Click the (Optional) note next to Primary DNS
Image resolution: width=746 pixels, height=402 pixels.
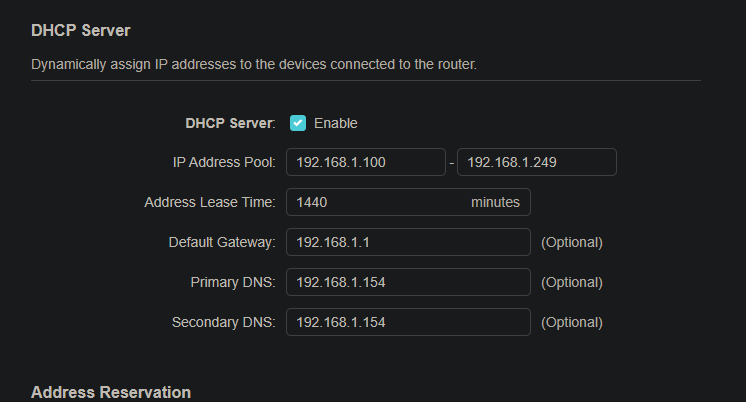click(572, 282)
